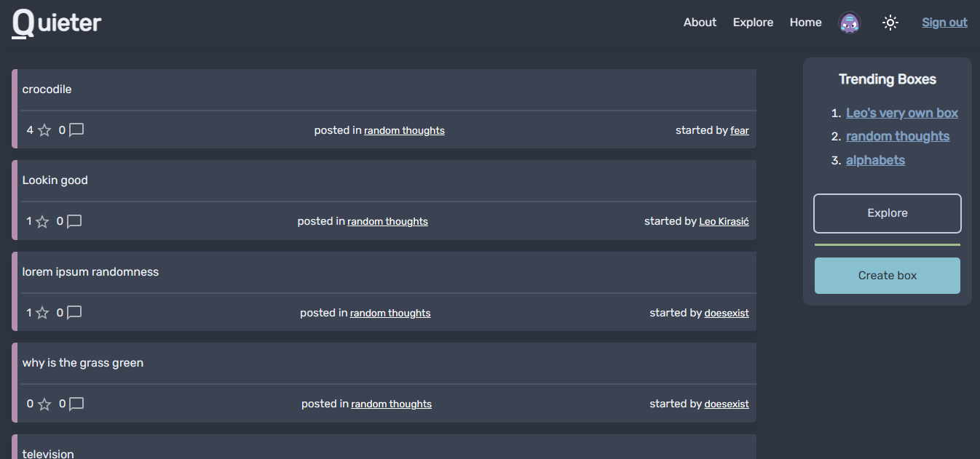Navigate to Home in the top menu
The image size is (980, 459).
point(805,23)
